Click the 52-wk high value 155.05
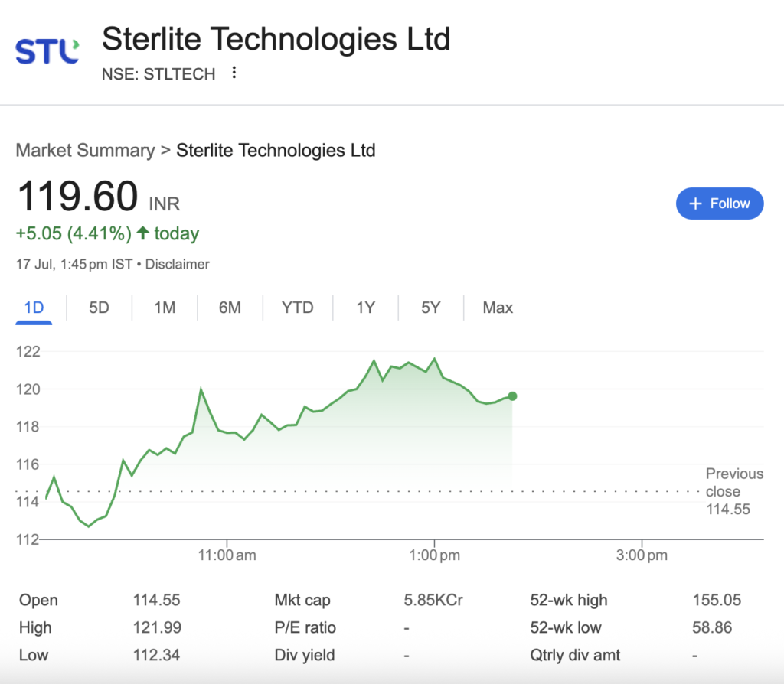This screenshot has width=784, height=684. click(717, 600)
